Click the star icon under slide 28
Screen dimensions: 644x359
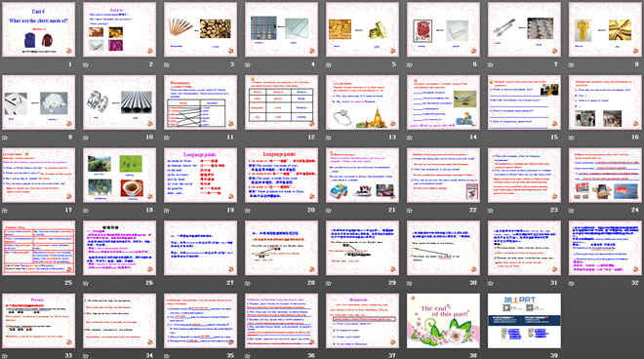click(248, 283)
